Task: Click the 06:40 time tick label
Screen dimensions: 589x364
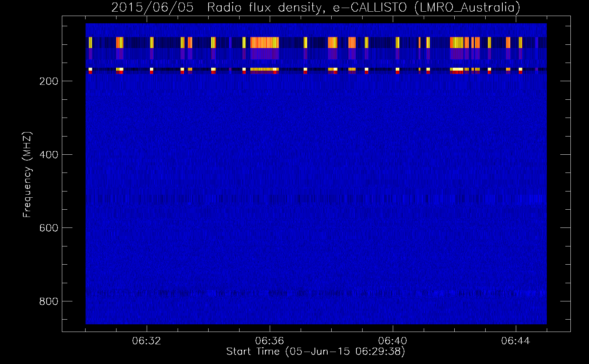Action: click(x=393, y=341)
